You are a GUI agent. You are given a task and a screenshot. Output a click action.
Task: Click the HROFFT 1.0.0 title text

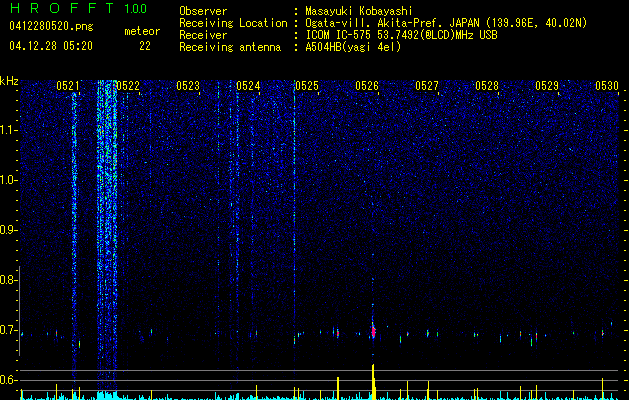coord(78,8)
